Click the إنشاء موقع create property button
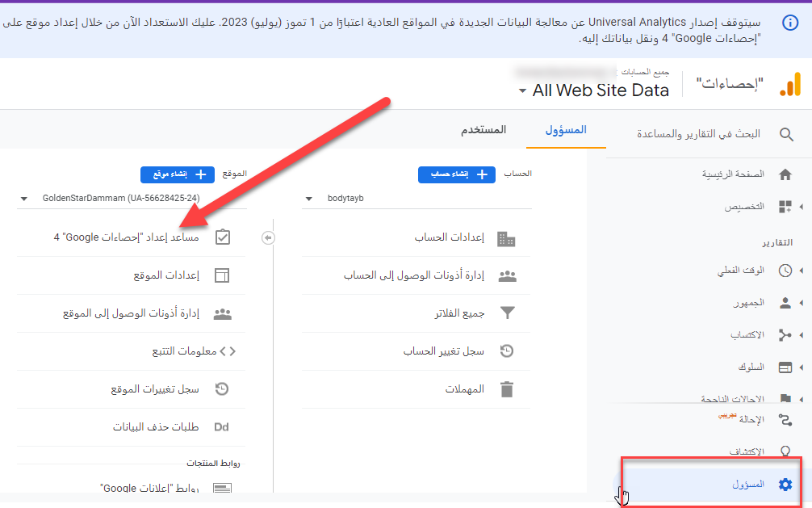Viewport: 812px width, 508px height. click(x=177, y=174)
